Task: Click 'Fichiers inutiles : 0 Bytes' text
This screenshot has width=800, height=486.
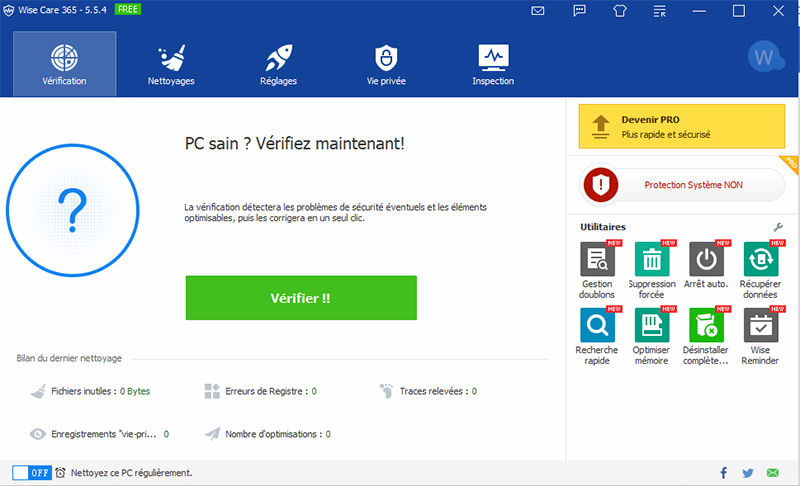Action: (x=101, y=391)
